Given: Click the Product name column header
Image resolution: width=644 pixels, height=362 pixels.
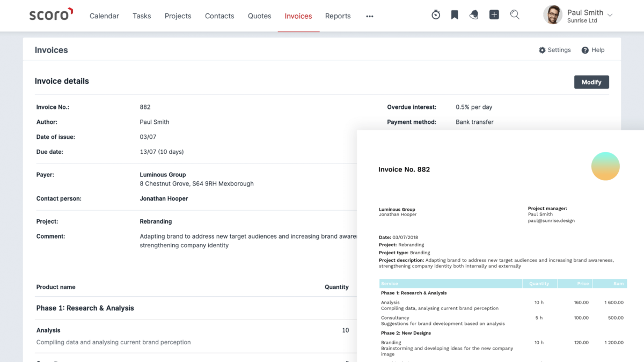Looking at the screenshot, I should click(x=56, y=287).
